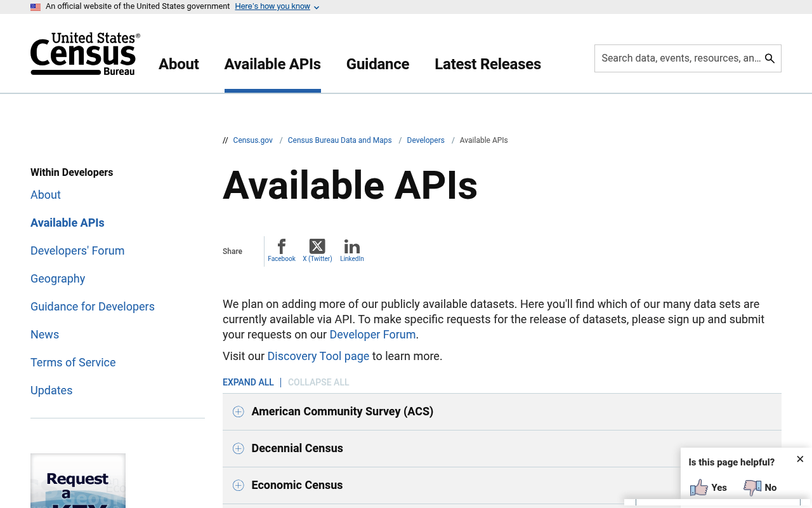Click thumbs-down No feedback icon
The height and width of the screenshot is (508, 812).
[x=752, y=488]
